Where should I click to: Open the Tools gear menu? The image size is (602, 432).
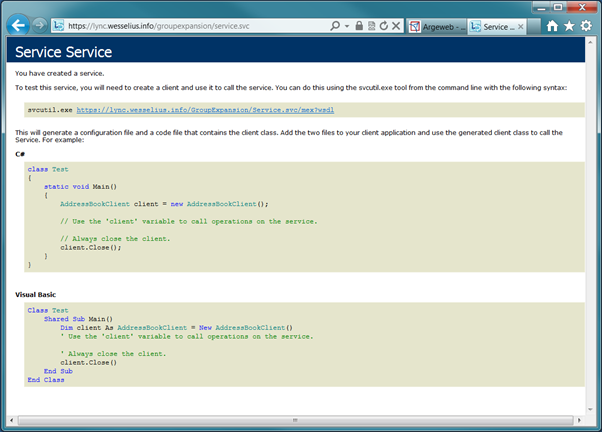click(585, 25)
